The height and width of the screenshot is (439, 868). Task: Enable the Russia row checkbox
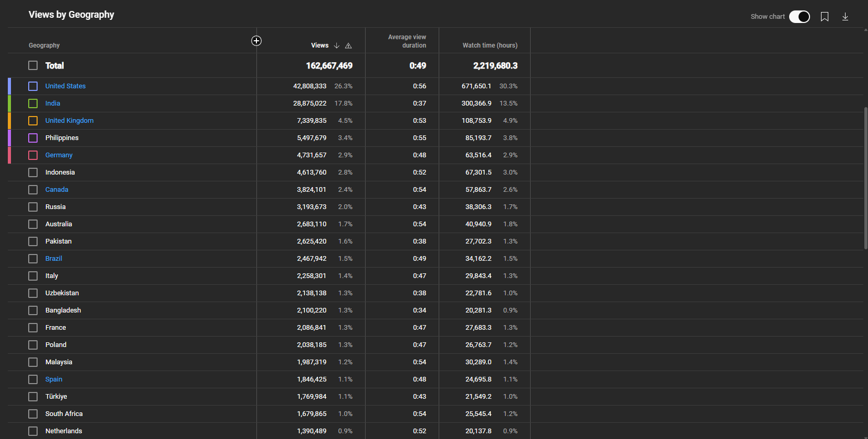pyautogui.click(x=33, y=207)
